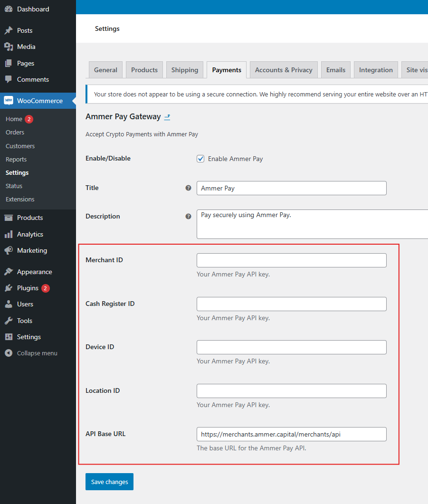Open the partially visible Site visibility tab
The width and height of the screenshot is (428, 504).
[x=415, y=70]
